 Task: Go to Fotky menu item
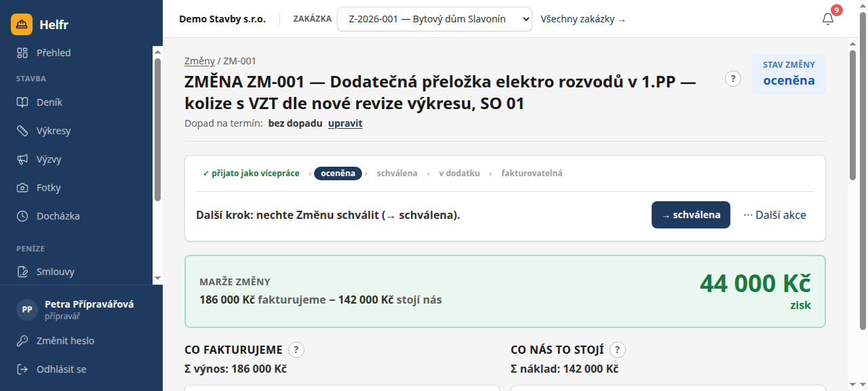click(x=76, y=188)
